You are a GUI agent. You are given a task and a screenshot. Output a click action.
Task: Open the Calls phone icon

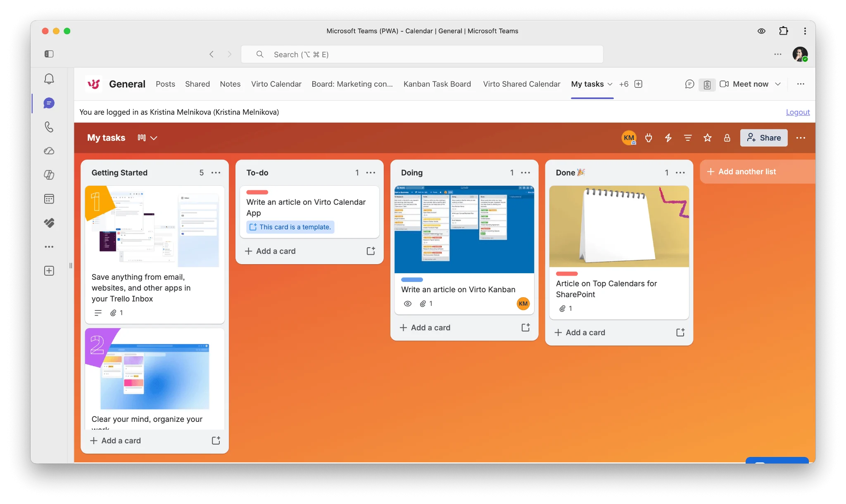coord(49,127)
